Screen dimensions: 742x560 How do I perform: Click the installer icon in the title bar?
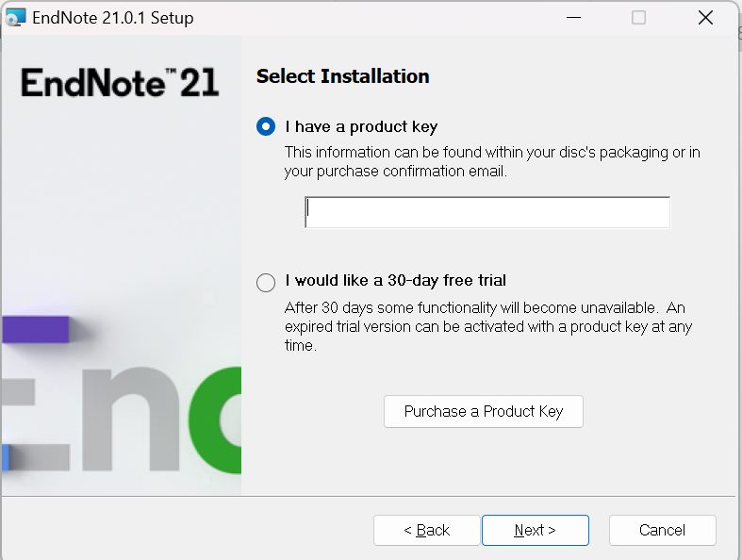[15, 18]
